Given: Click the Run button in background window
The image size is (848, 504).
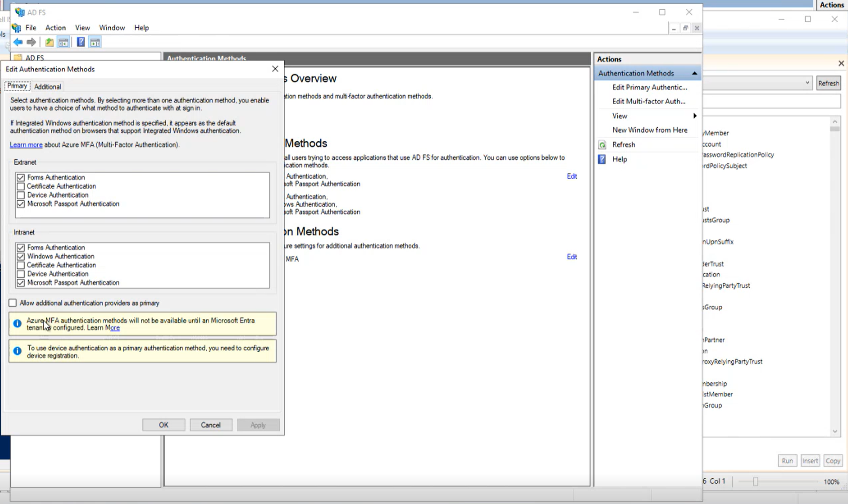Looking at the screenshot, I should click(x=787, y=461).
